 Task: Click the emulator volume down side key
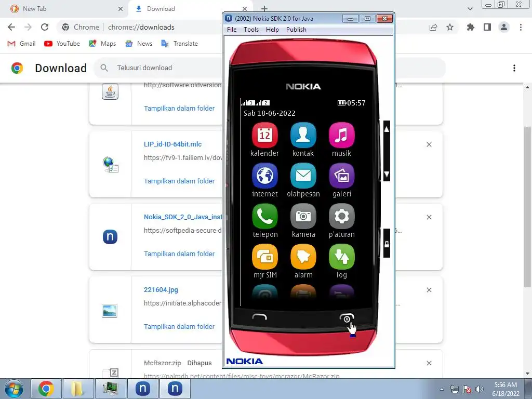click(387, 175)
